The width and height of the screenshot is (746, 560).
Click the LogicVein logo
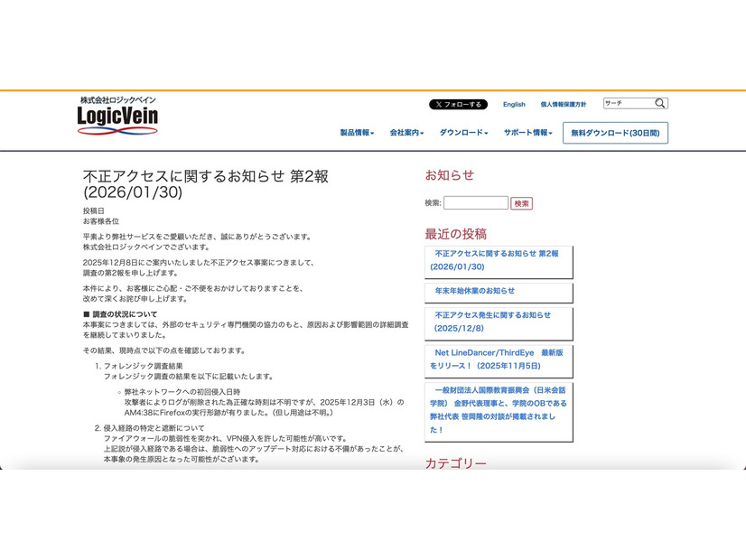[x=117, y=117]
